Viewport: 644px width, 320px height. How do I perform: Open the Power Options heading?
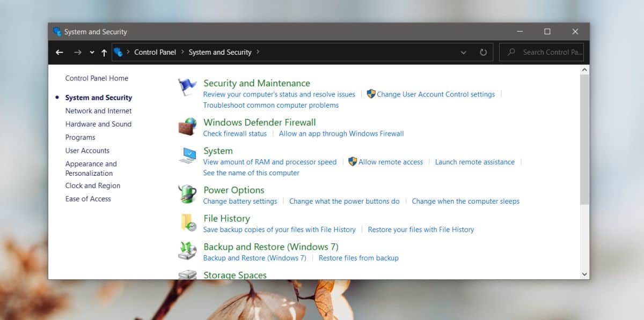coord(234,190)
